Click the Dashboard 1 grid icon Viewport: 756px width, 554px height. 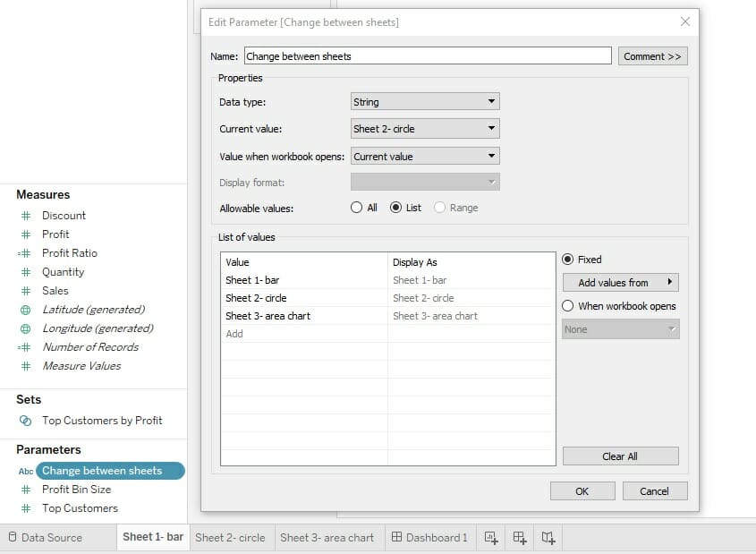point(397,538)
